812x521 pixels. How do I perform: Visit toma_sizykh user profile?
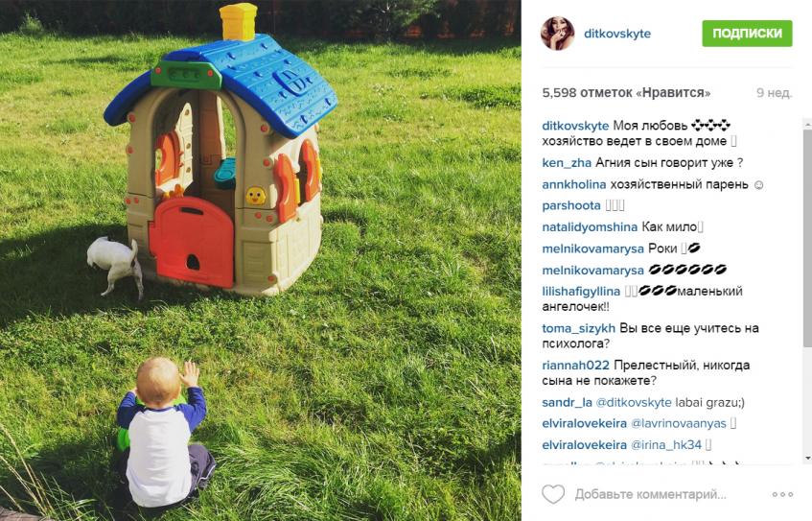click(x=578, y=328)
